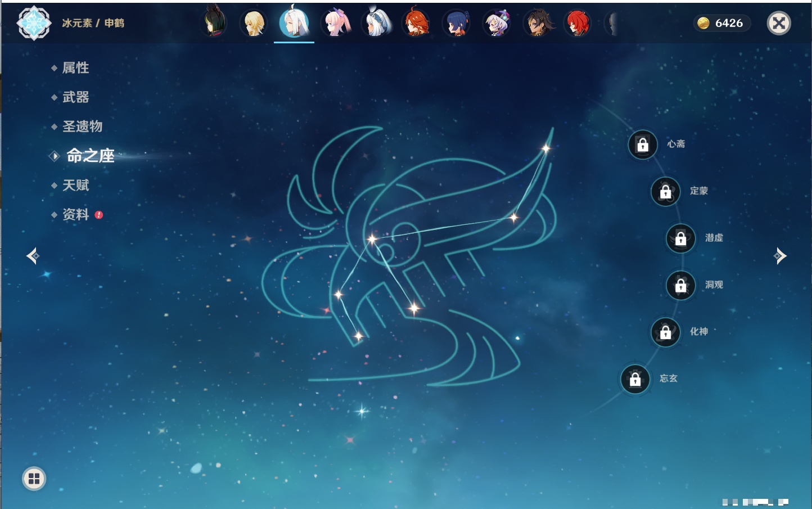Select the pink-haired character avatar
This screenshot has width=812, height=509.
point(336,24)
